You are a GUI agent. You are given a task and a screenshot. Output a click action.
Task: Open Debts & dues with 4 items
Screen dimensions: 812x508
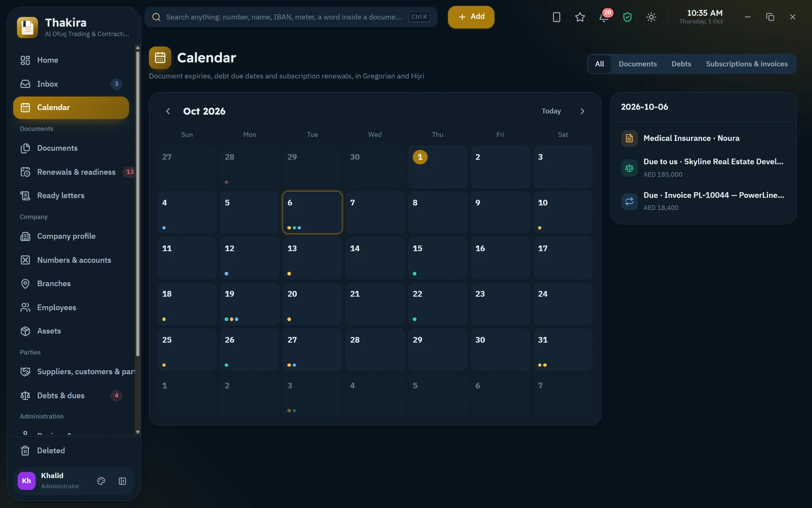(71, 395)
